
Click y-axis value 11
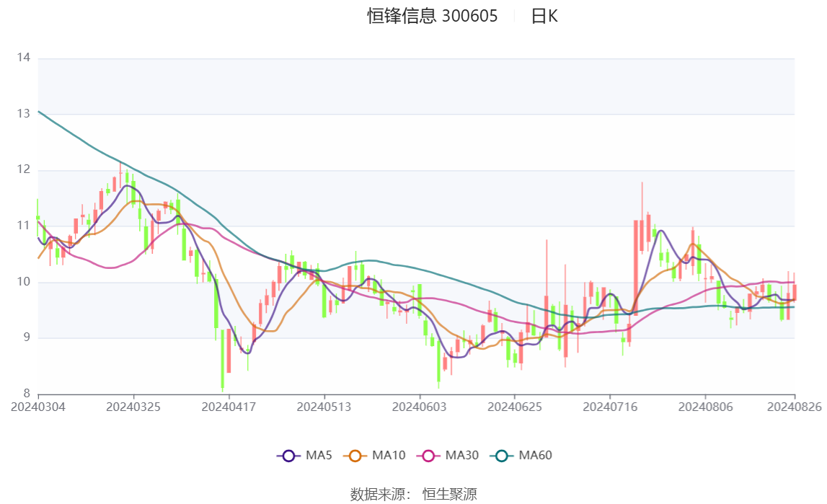(x=24, y=226)
